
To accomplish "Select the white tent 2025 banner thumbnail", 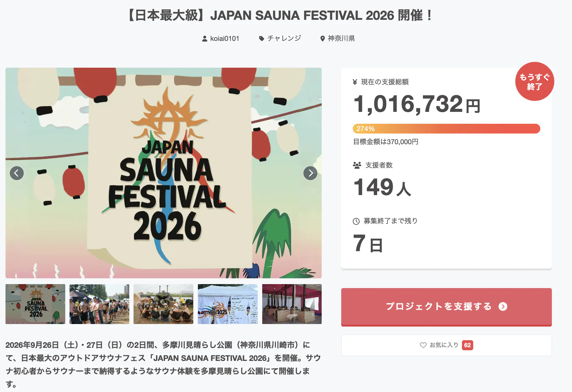I will (x=227, y=304).
